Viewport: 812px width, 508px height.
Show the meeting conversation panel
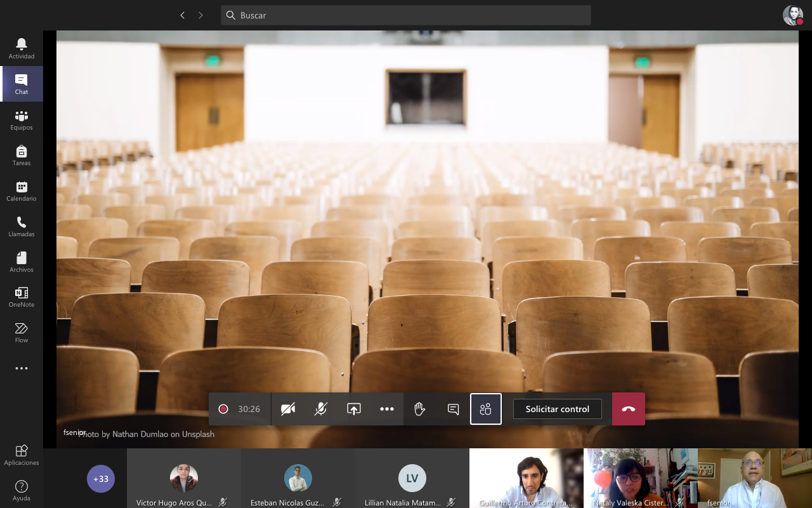coord(453,409)
